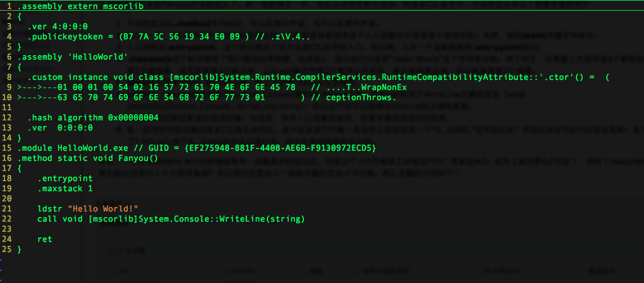Viewport: 644px width, 283px height.
Task: Click the "ceptionThrows." comment on line 10
Action: (361, 97)
